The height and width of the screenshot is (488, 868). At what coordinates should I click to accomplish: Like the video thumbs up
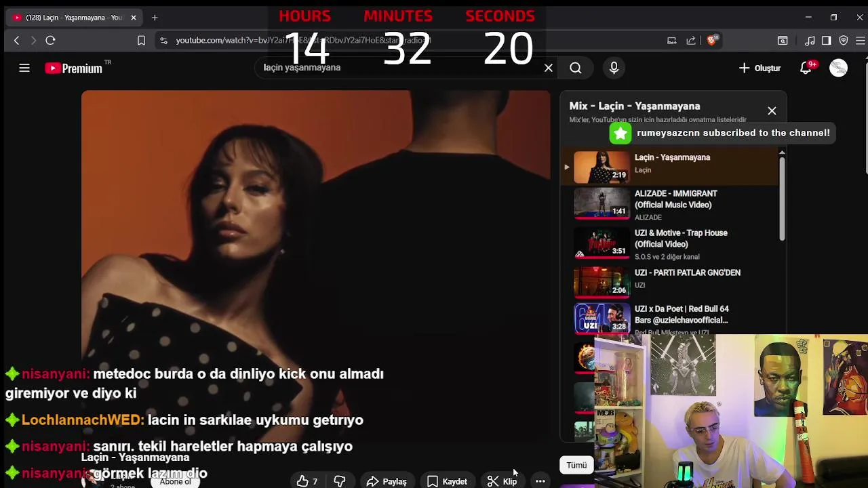tap(307, 481)
